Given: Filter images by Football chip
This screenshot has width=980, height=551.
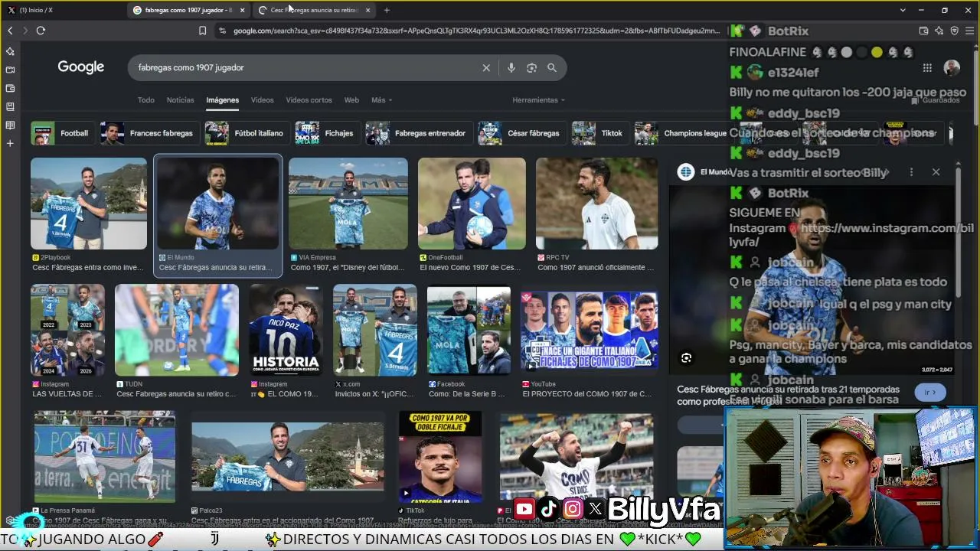Looking at the screenshot, I should coord(61,133).
